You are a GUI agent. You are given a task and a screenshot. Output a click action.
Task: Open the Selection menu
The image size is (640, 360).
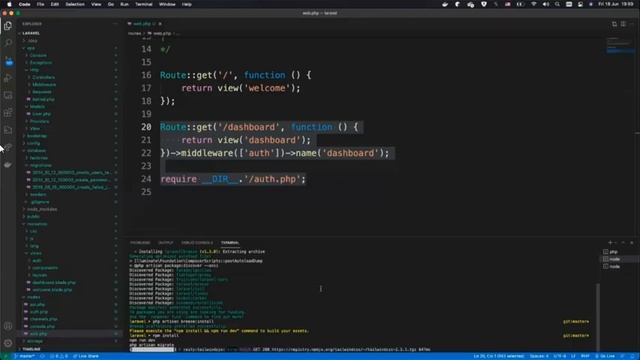click(x=75, y=4)
